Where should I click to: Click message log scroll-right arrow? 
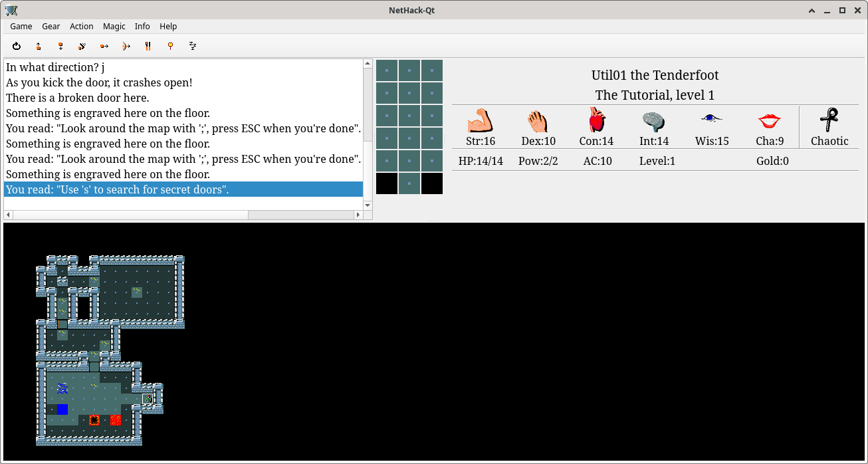359,215
